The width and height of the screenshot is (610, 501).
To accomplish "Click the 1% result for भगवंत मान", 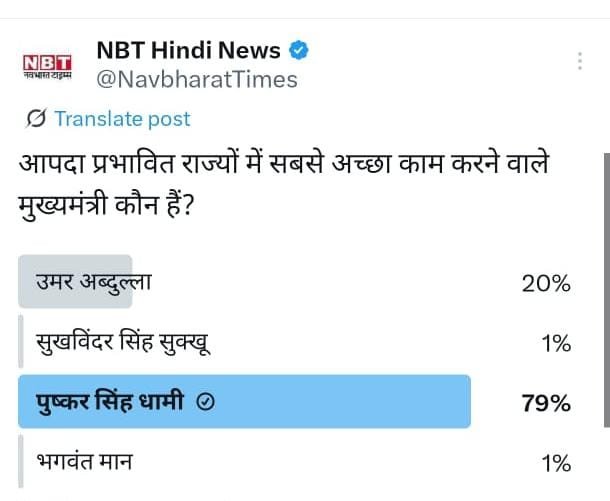I will coord(555,463).
